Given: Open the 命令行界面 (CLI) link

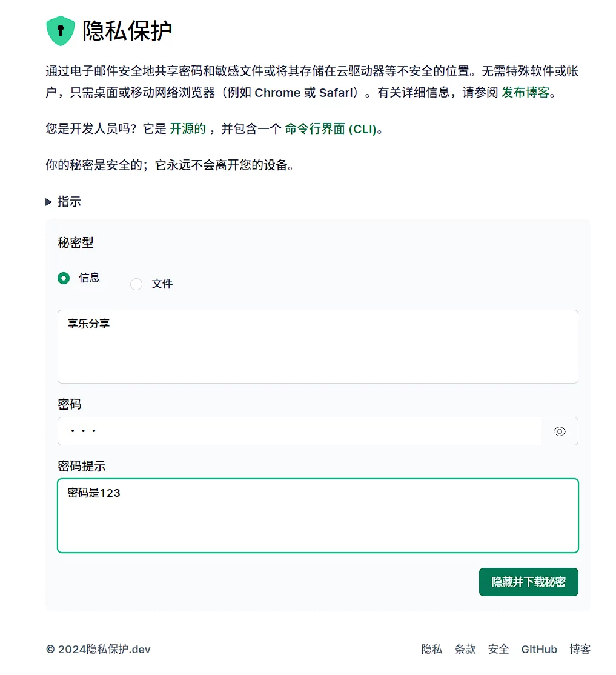Looking at the screenshot, I should click(331, 129).
